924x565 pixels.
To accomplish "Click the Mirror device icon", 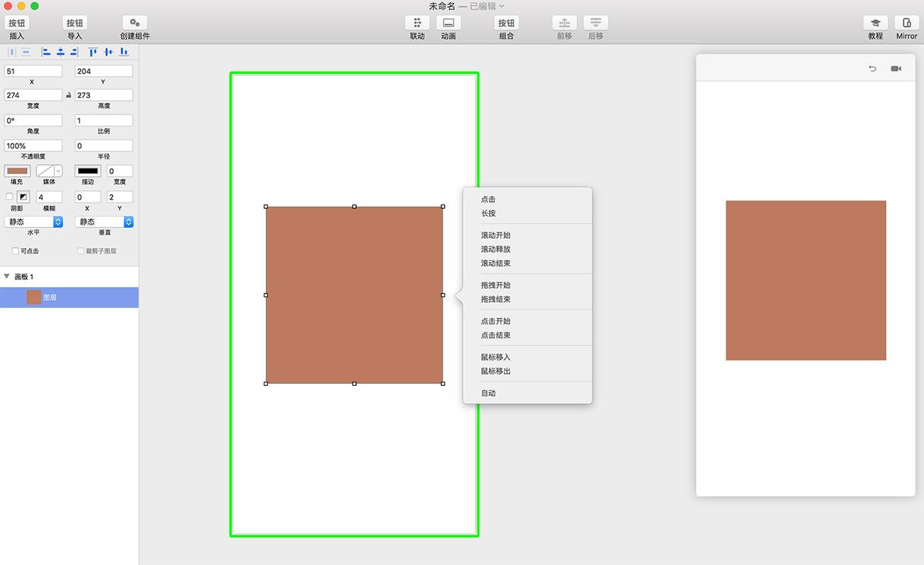I will (x=906, y=23).
